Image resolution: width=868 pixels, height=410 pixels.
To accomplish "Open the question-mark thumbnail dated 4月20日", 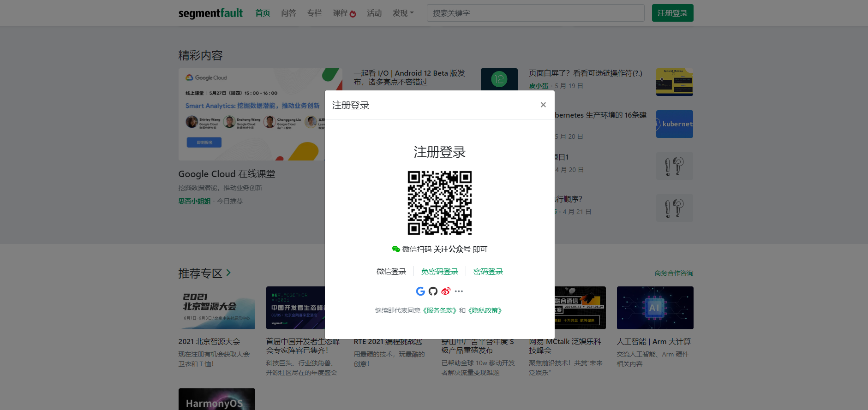I will [x=674, y=166].
